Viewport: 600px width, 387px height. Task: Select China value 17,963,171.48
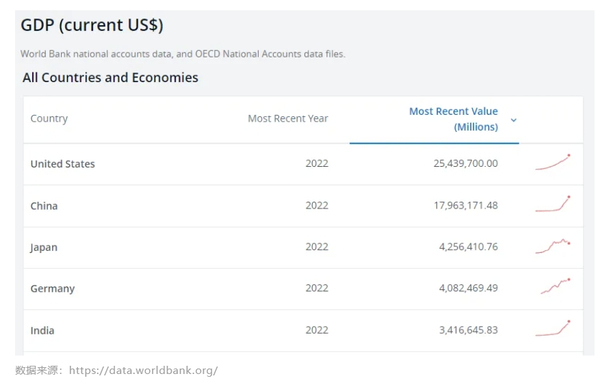[x=466, y=206]
